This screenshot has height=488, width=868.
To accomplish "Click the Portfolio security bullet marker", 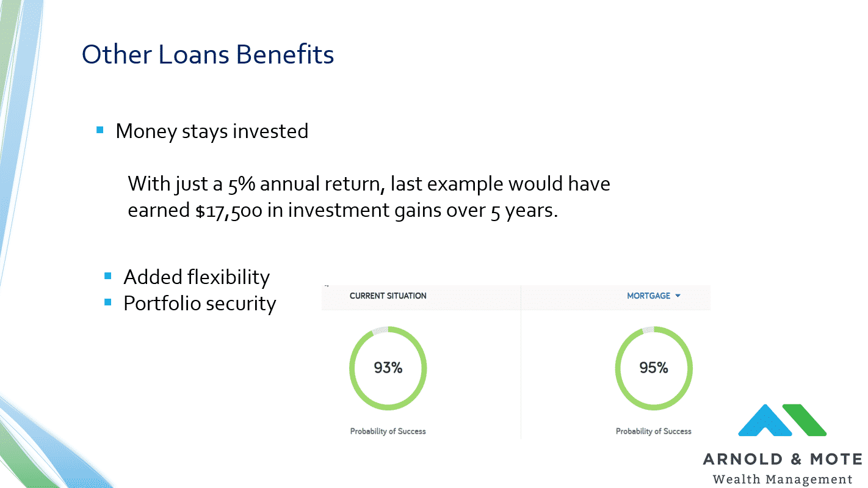I will pyautogui.click(x=108, y=302).
